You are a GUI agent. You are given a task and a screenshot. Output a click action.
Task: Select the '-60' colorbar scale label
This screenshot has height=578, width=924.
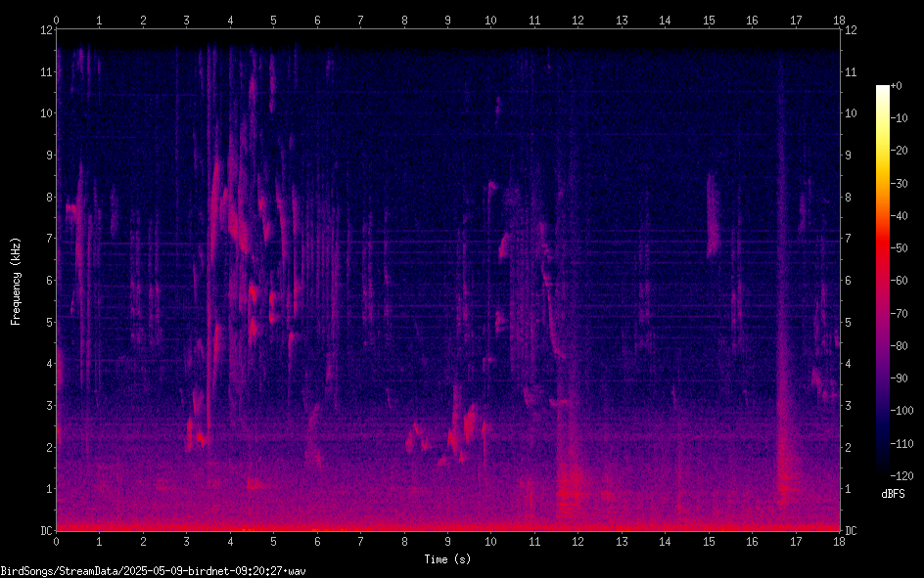[900, 281]
